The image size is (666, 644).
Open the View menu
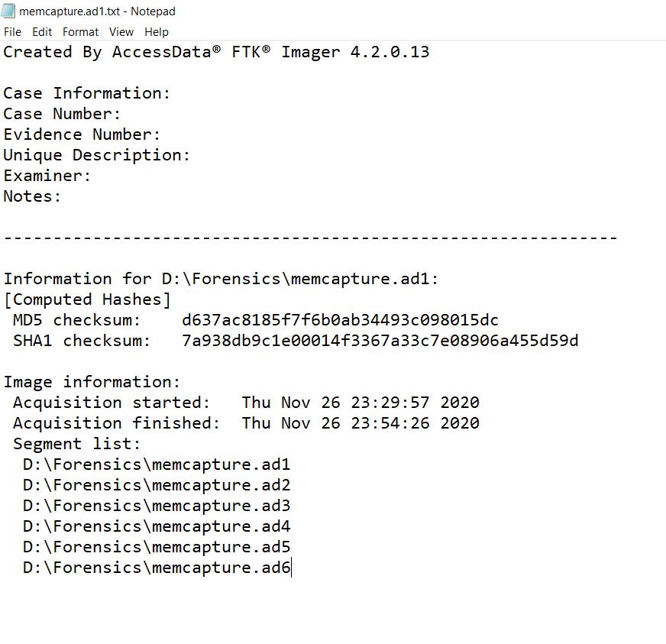[121, 32]
